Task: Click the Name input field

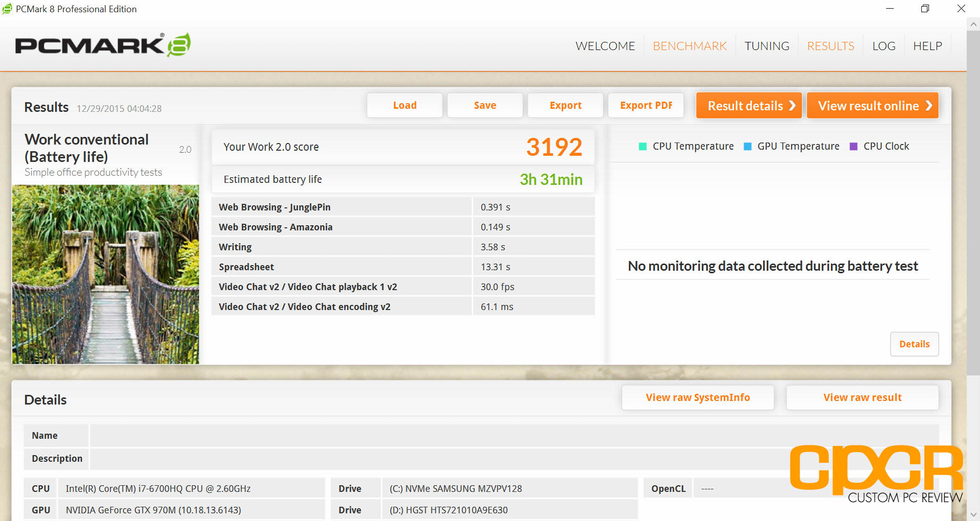Action: pos(514,436)
